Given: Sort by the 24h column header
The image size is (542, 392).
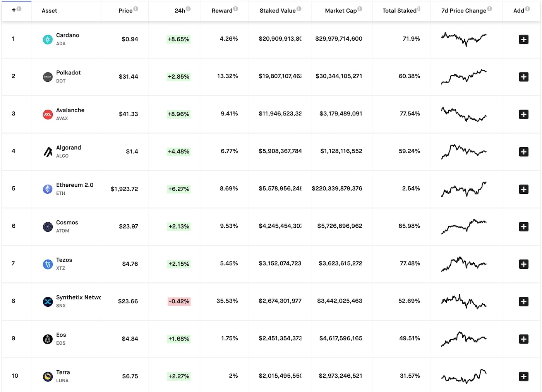Looking at the screenshot, I should [180, 11].
